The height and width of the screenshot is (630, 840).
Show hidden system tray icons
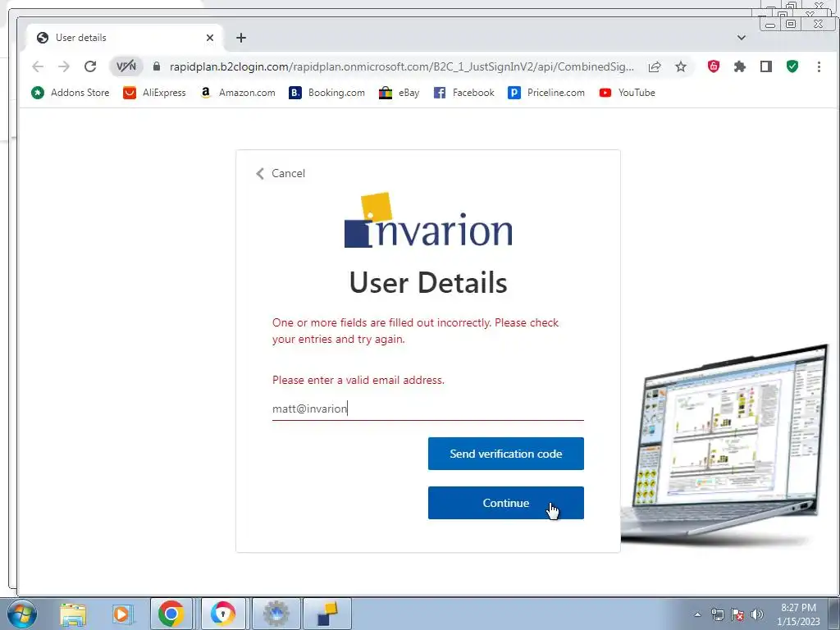697,614
